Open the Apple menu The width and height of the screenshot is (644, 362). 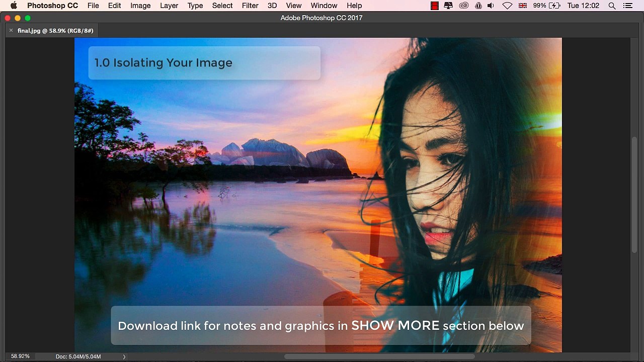(14, 6)
